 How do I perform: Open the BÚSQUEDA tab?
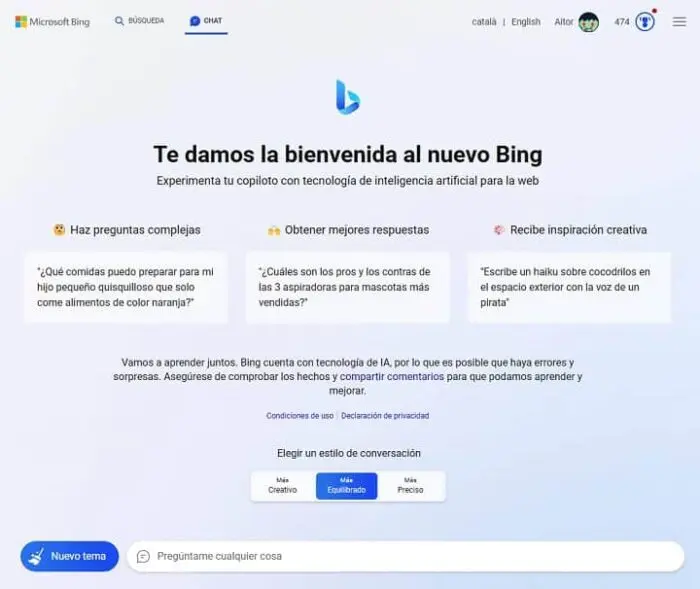pyautogui.click(x=139, y=21)
